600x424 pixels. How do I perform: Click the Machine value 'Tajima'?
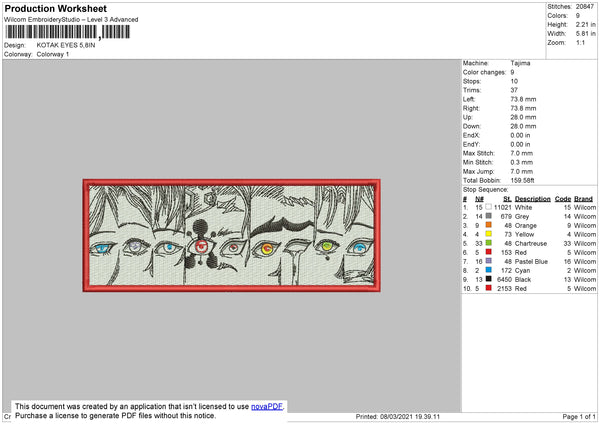520,63
